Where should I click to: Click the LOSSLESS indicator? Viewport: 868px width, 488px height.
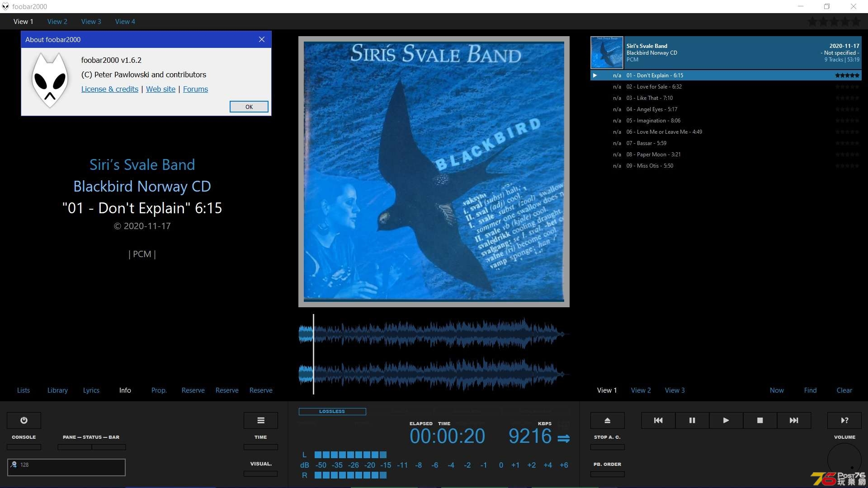click(x=332, y=412)
